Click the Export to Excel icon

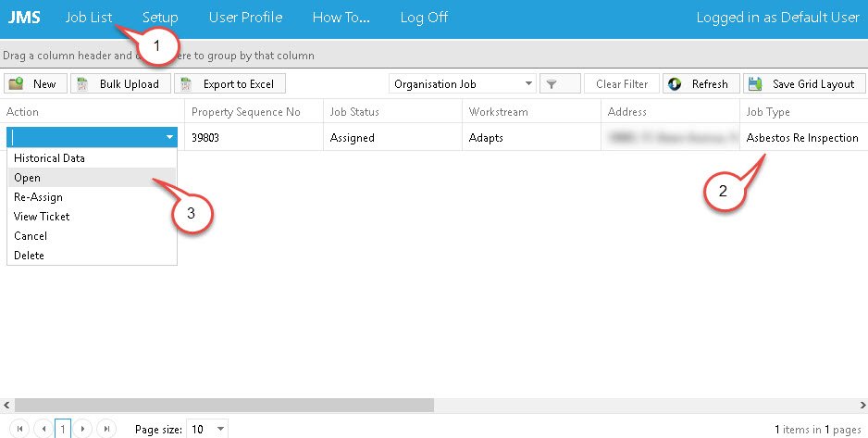click(186, 84)
